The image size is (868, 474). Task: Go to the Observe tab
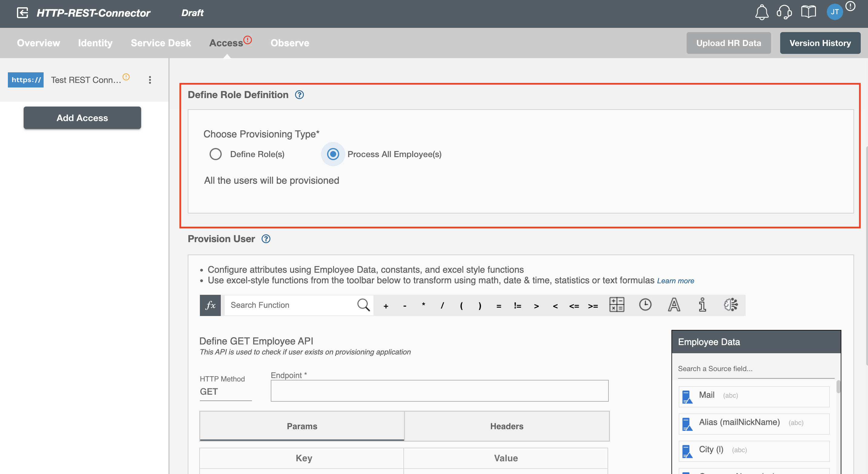pyautogui.click(x=290, y=43)
